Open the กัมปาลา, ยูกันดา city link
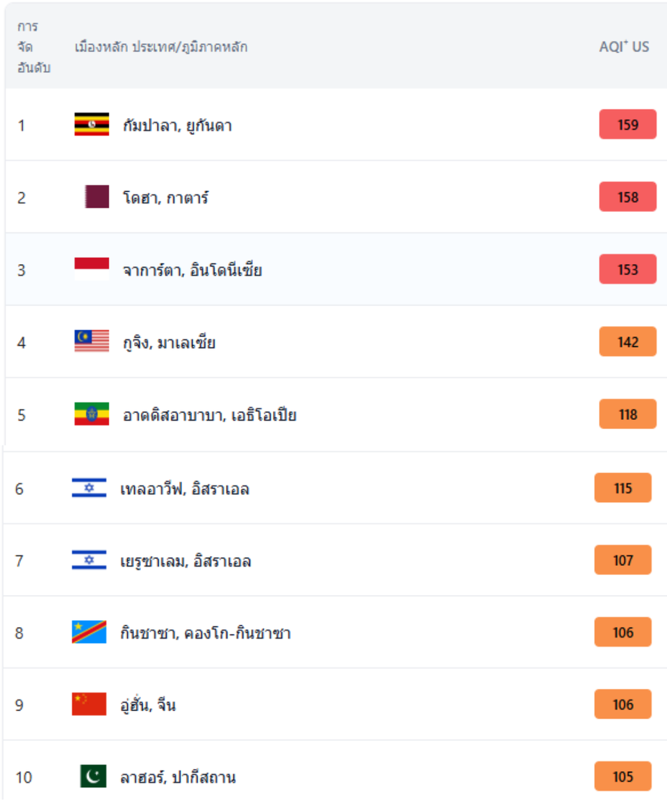Image resolution: width=667 pixels, height=812 pixels. (x=177, y=125)
